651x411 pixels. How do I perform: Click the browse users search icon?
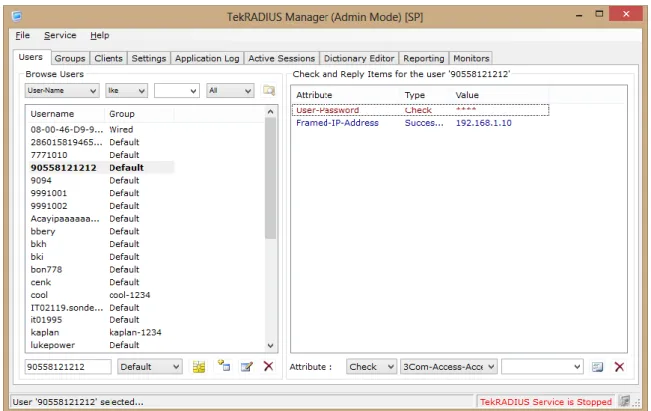point(269,90)
